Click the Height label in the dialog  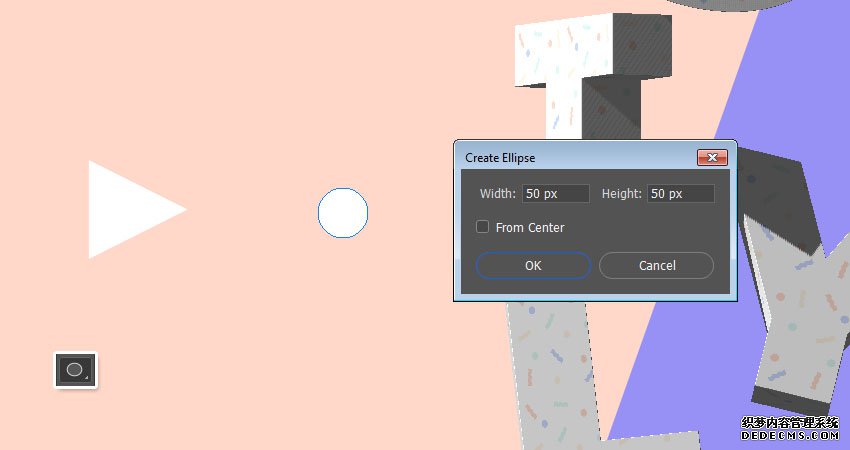(622, 194)
